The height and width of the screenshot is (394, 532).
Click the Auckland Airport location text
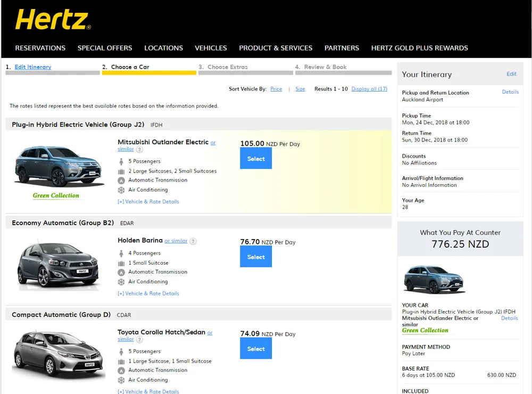(422, 100)
